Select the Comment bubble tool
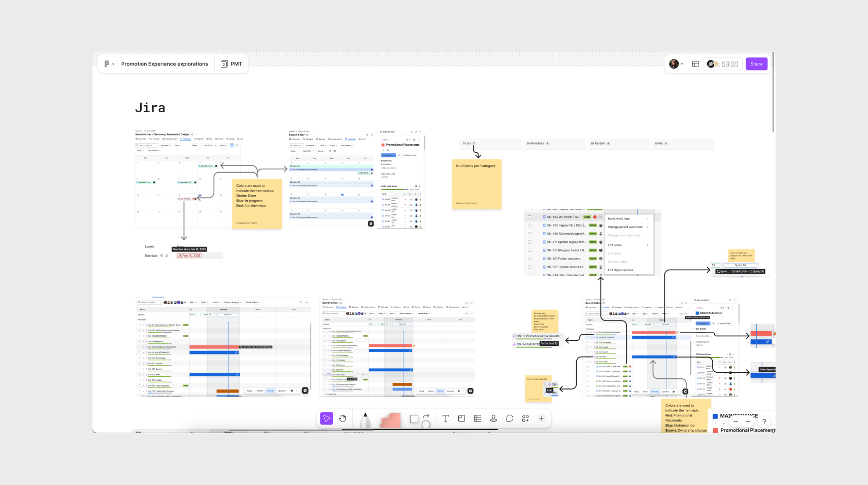Viewport: 868px width, 485px height. [510, 418]
